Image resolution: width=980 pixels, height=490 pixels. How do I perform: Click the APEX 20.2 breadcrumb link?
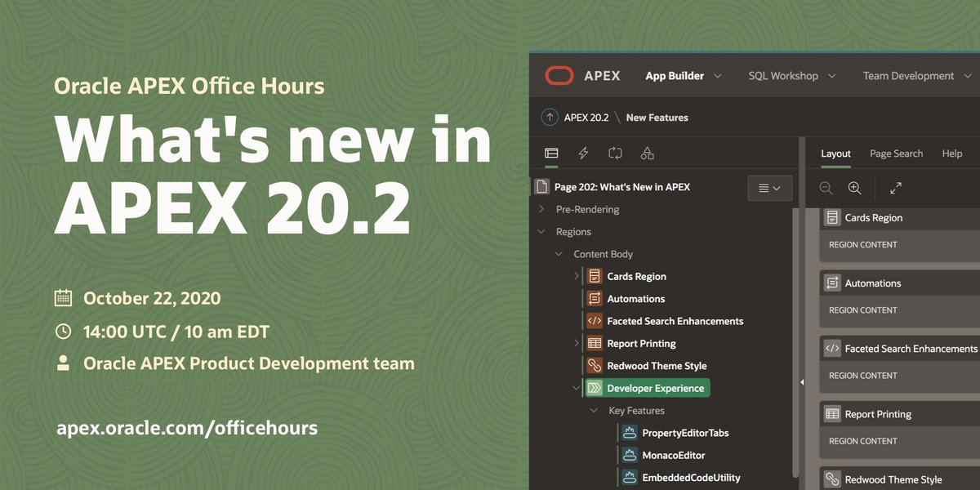click(x=586, y=118)
